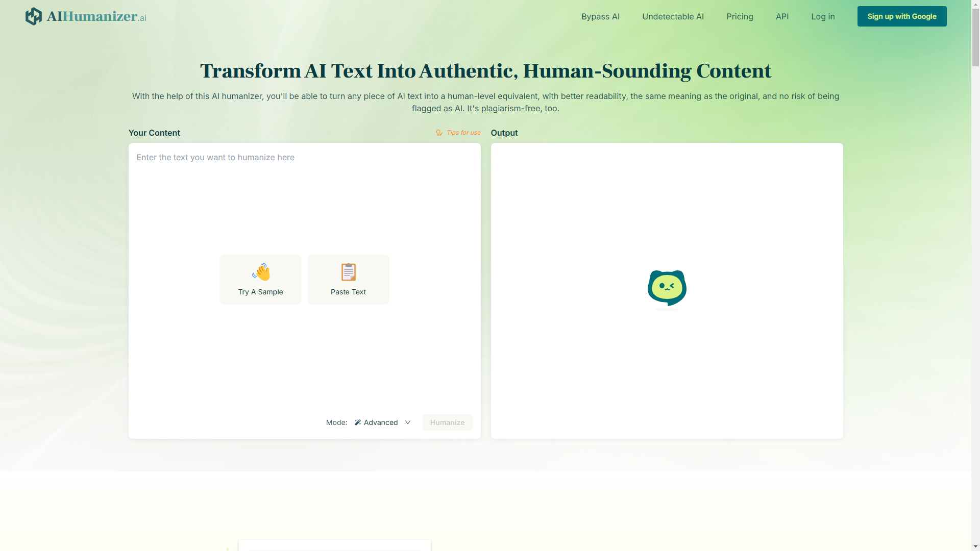Click the waving hand sample icon

261,272
